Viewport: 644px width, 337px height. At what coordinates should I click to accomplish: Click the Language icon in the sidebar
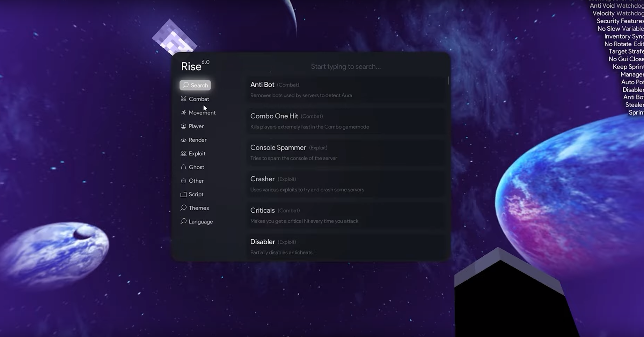[x=183, y=221]
